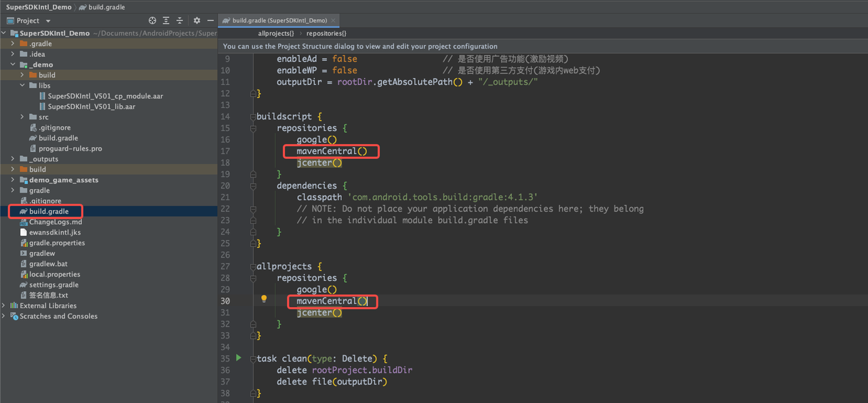Select the build.gradle (SuperSDKIntl_Demo) editor tab
The image size is (868, 403).
(279, 21)
